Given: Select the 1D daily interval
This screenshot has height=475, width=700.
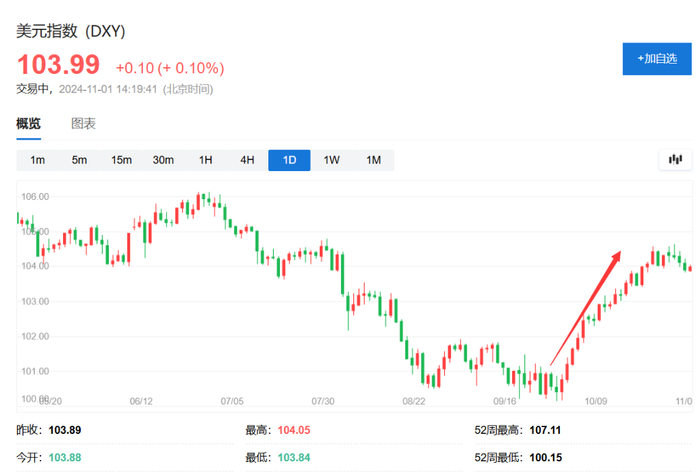Looking at the screenshot, I should 289,160.
